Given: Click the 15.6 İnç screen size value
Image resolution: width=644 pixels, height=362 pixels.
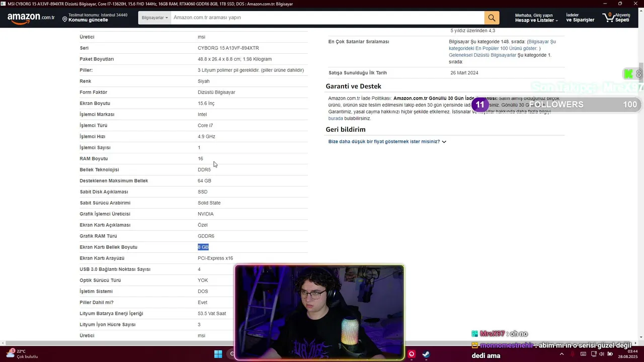Looking at the screenshot, I should click(x=206, y=104).
